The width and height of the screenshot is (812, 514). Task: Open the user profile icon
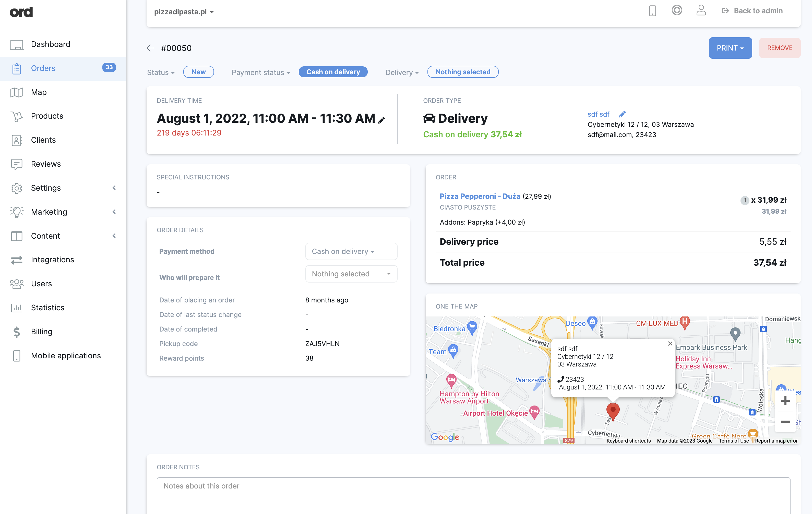(701, 11)
